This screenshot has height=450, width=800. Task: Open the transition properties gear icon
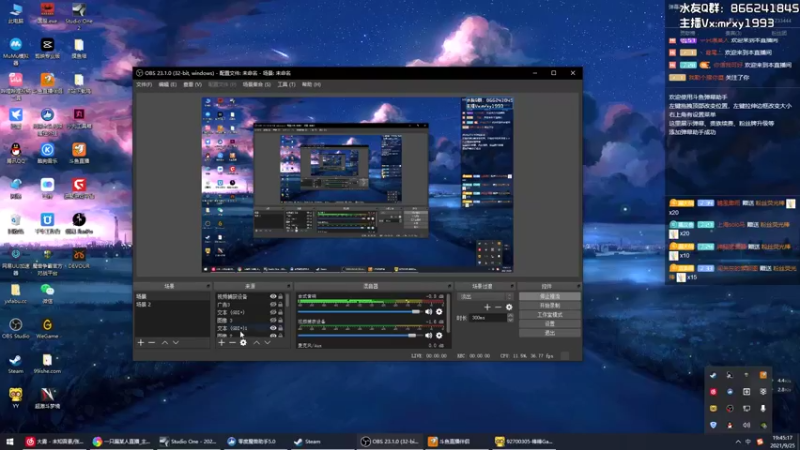click(x=509, y=307)
